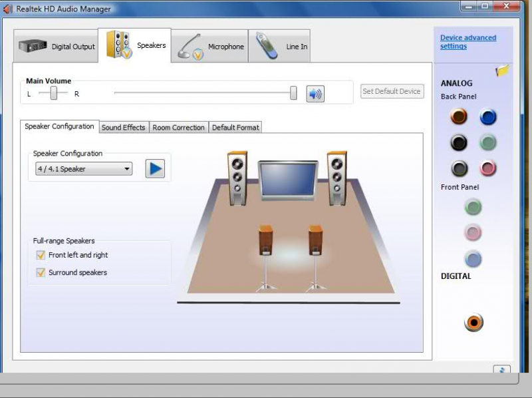Image resolution: width=532 pixels, height=398 pixels.
Task: Open Device advanced settings link
Action: tap(467, 42)
